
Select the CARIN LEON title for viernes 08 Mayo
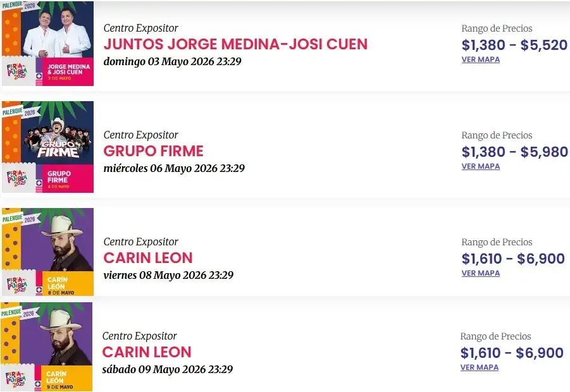point(147,258)
